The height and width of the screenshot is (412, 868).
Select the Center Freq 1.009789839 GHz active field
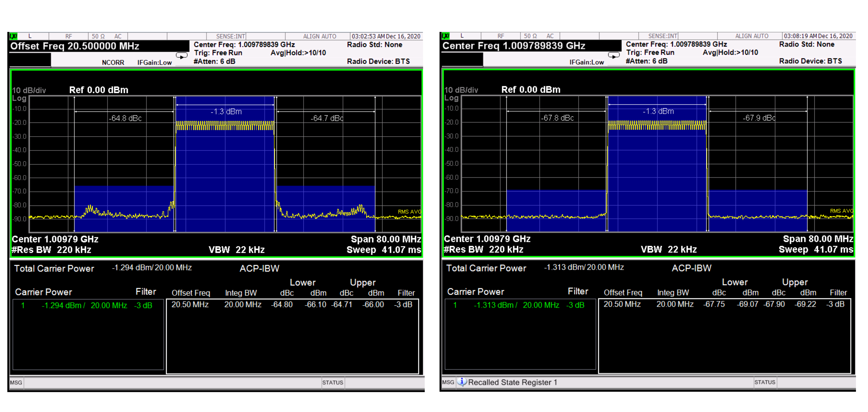click(531, 46)
